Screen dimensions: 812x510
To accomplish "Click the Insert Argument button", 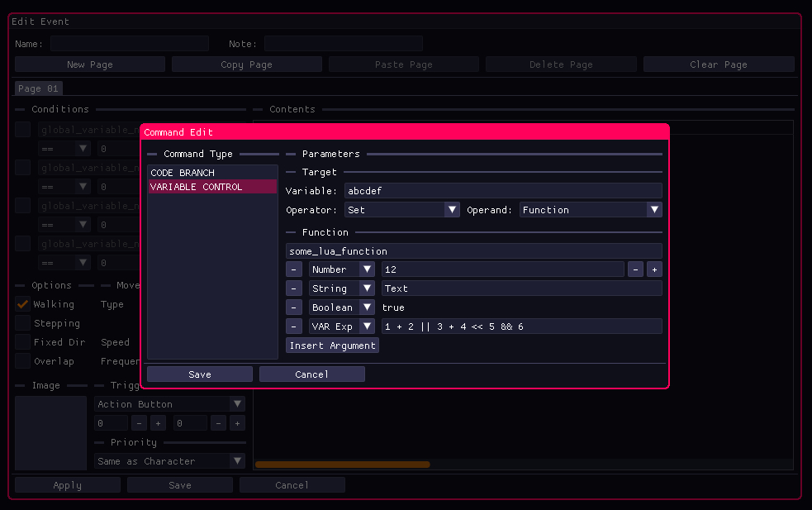I will (x=332, y=346).
